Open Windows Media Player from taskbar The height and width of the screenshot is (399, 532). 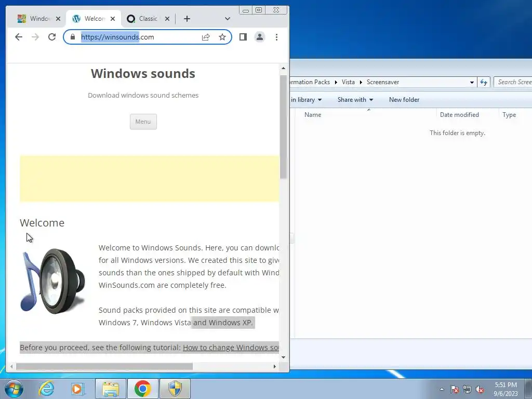[x=78, y=389]
